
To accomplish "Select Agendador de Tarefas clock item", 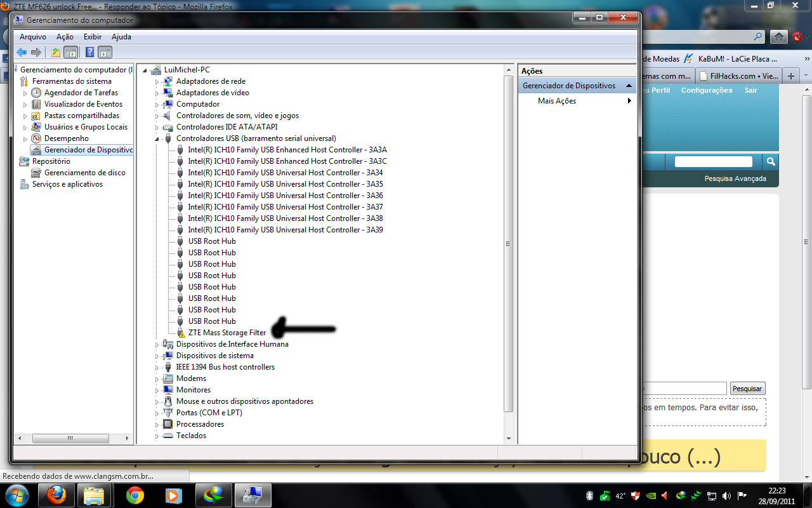I will coord(81,93).
